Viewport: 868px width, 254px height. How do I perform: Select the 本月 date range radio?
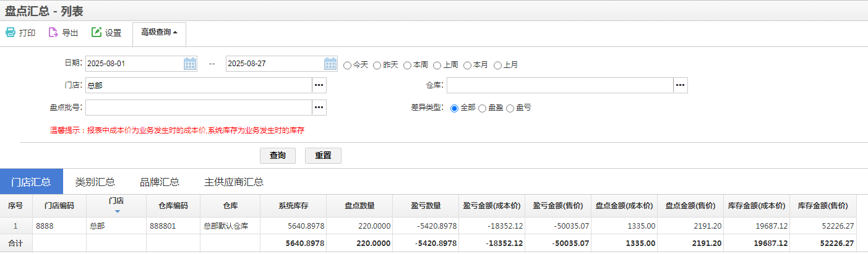click(x=467, y=65)
